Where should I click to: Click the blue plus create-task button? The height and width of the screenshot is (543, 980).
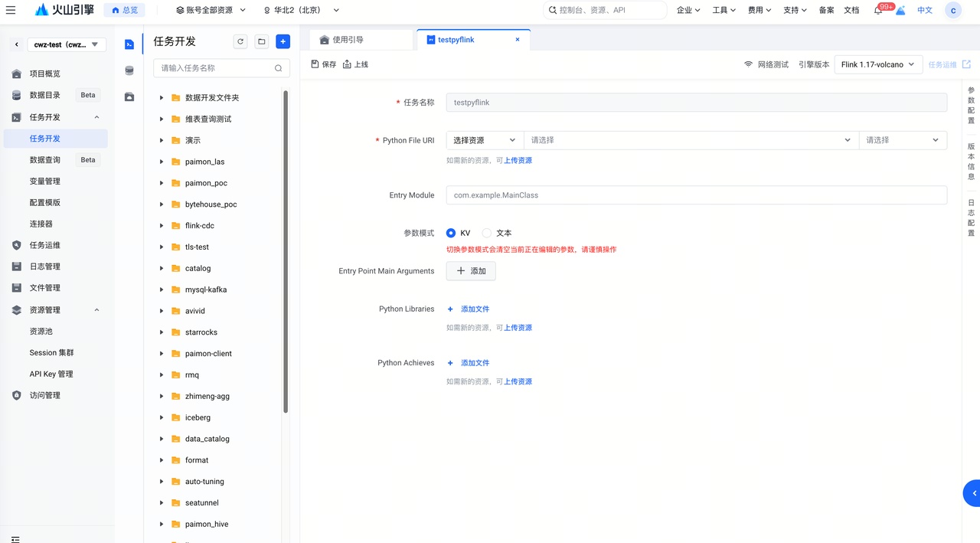point(283,41)
